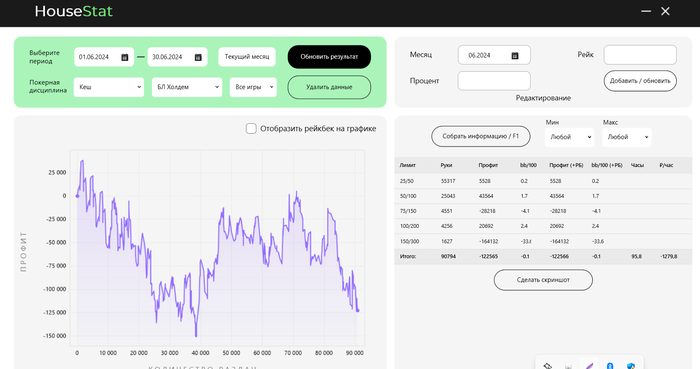Expand the 'БЛ Холдем' game type dropdown

[187, 87]
